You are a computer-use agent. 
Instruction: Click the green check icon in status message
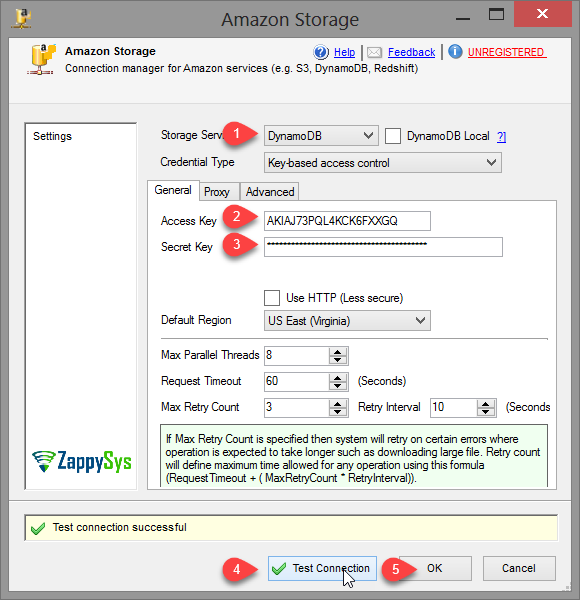click(x=38, y=528)
